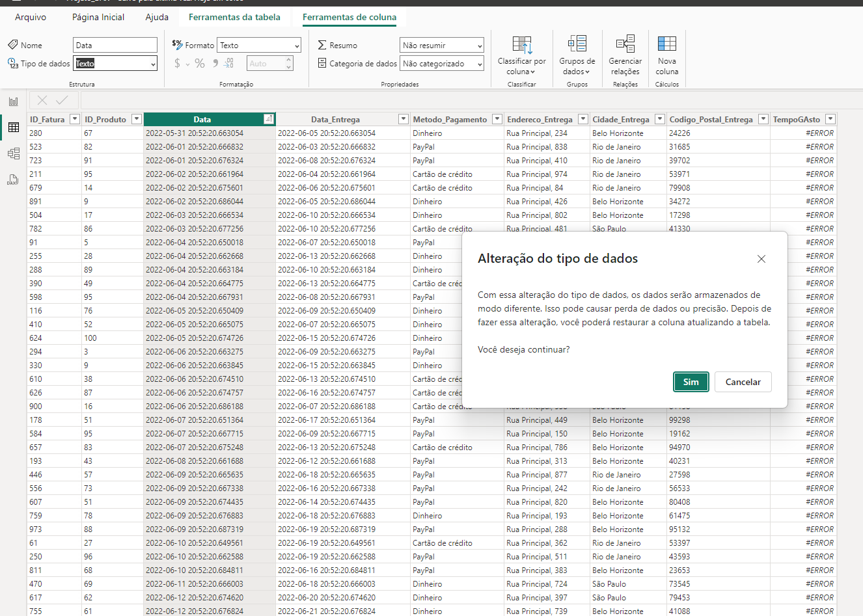Confirm the data type change with Sim
Viewport: 863px width, 616px height.
tap(691, 382)
